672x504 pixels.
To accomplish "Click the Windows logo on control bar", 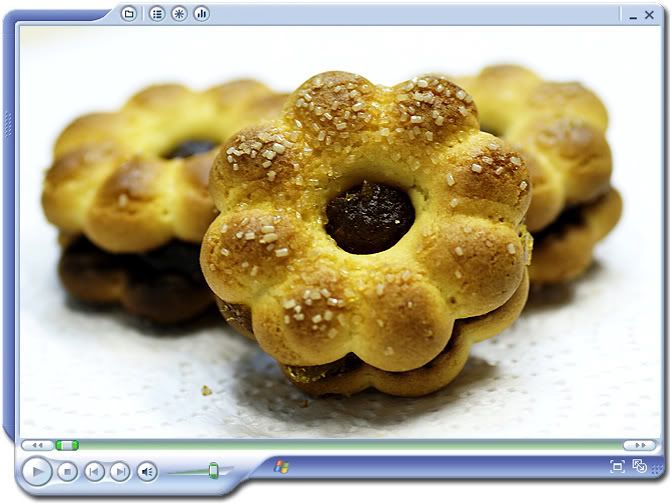I will 281,466.
